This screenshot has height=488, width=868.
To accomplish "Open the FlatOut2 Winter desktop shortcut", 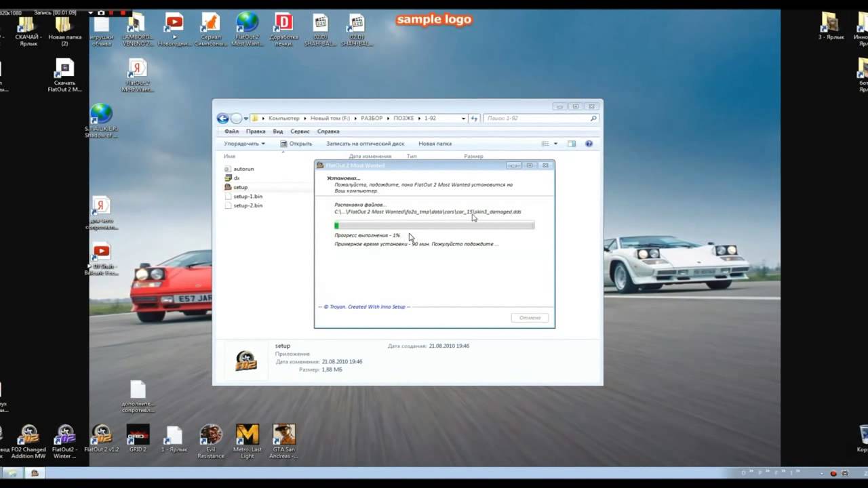I will tap(65, 441).
